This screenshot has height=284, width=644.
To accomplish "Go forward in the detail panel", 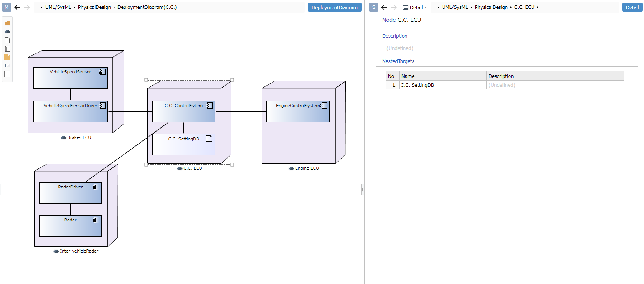I will [394, 7].
